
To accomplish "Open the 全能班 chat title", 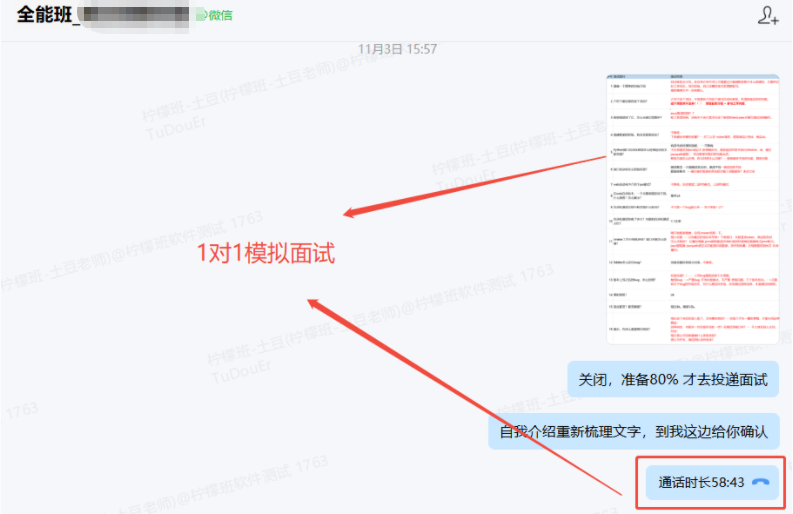I will (43, 15).
